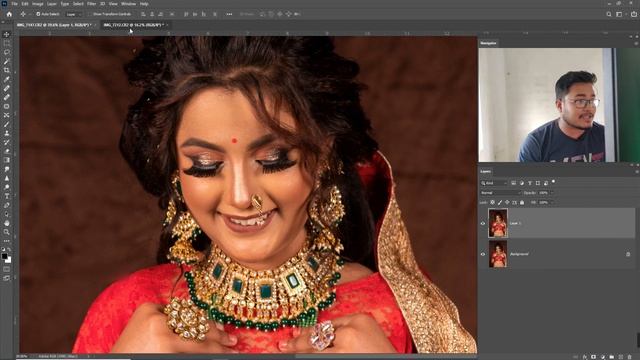Select the Brush tool

pos(7,124)
